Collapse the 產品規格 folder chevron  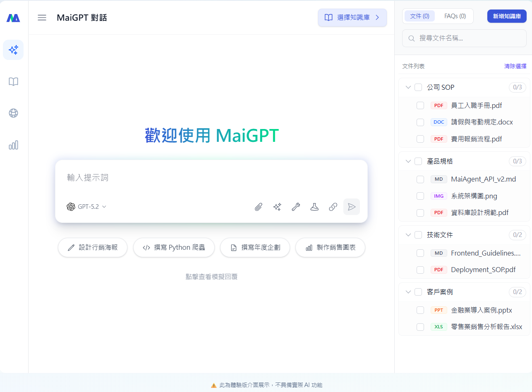tap(408, 161)
